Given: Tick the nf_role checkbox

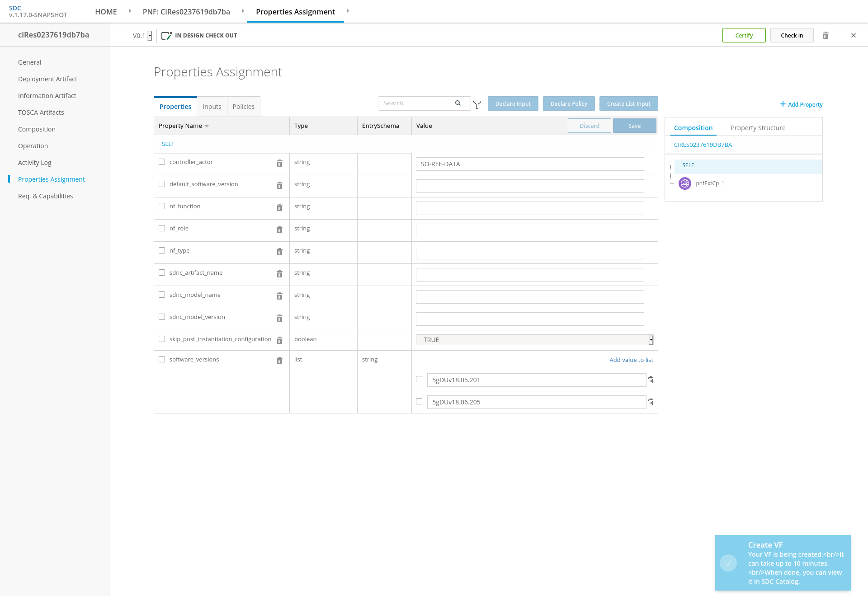Looking at the screenshot, I should pos(162,228).
